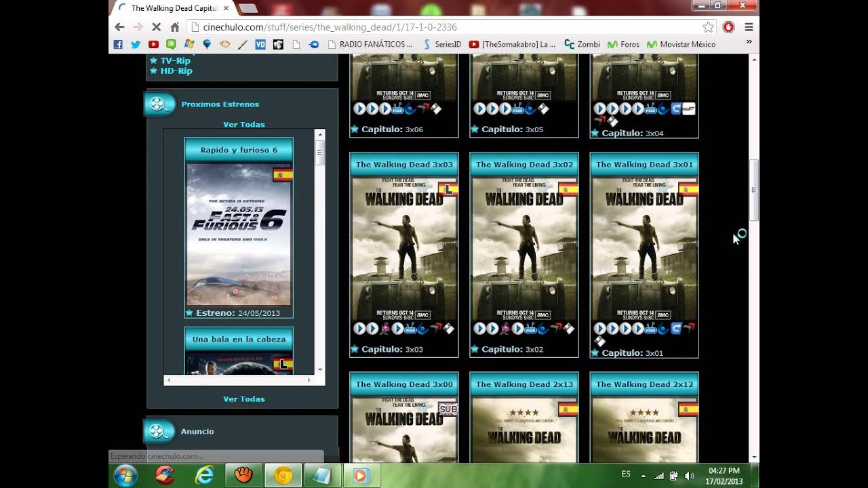The width and height of the screenshot is (868, 488).
Task: Click the first play icon above Capitulo 3x05
Action: tap(479, 108)
